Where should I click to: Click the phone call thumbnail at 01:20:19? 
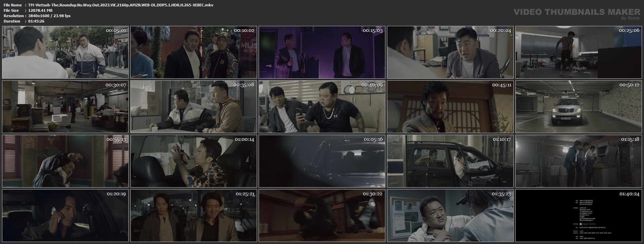click(65, 215)
